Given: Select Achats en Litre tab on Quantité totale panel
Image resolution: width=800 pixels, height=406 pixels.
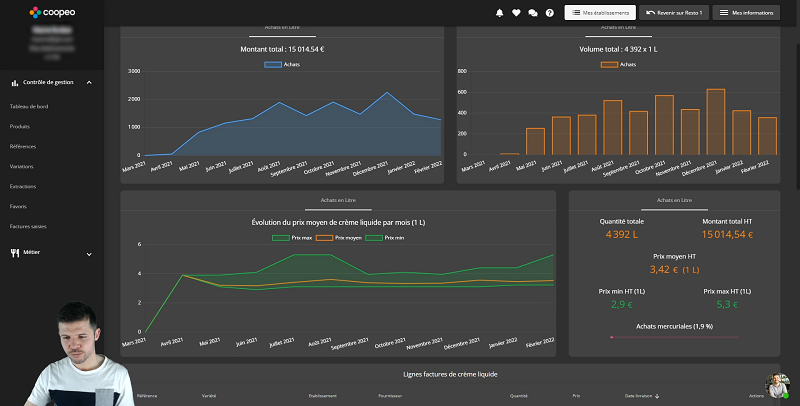Looking at the screenshot, I should tap(674, 200).
